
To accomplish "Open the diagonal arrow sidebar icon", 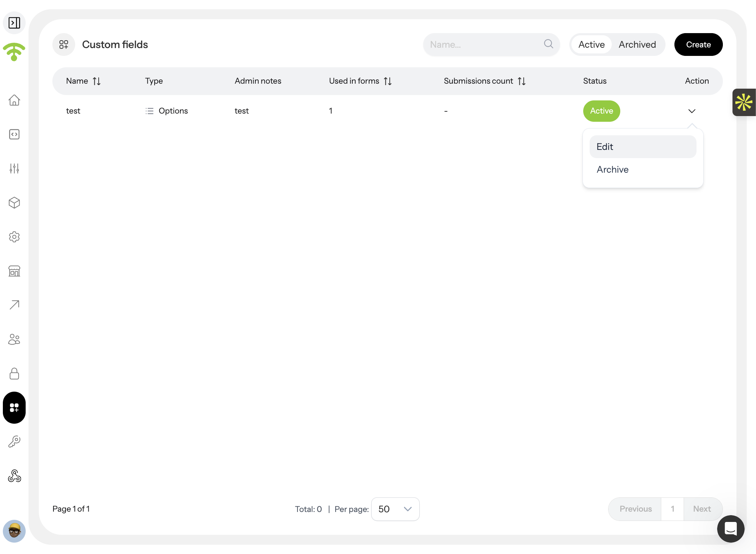I will pyautogui.click(x=14, y=305).
